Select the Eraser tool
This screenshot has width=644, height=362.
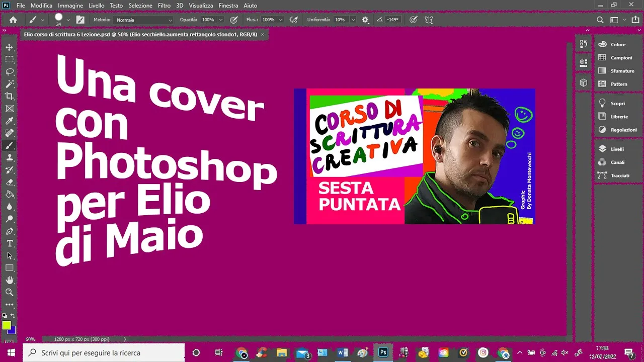point(10,182)
